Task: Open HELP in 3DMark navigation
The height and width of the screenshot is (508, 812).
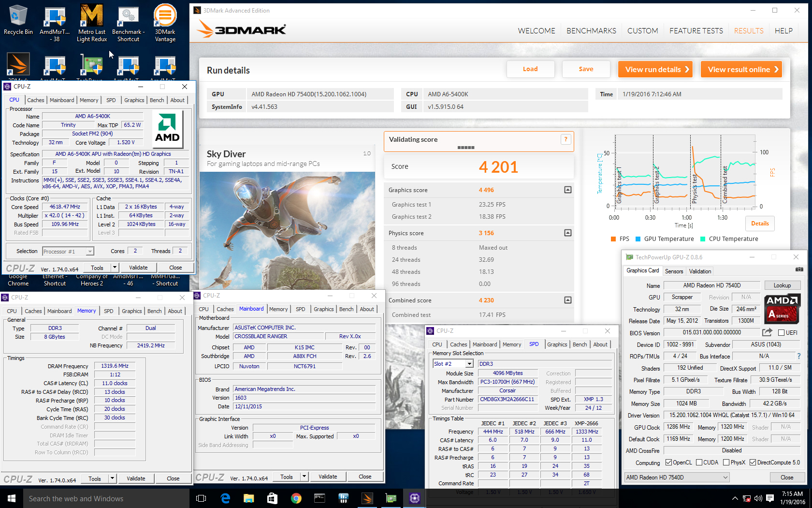Action: pos(783,30)
